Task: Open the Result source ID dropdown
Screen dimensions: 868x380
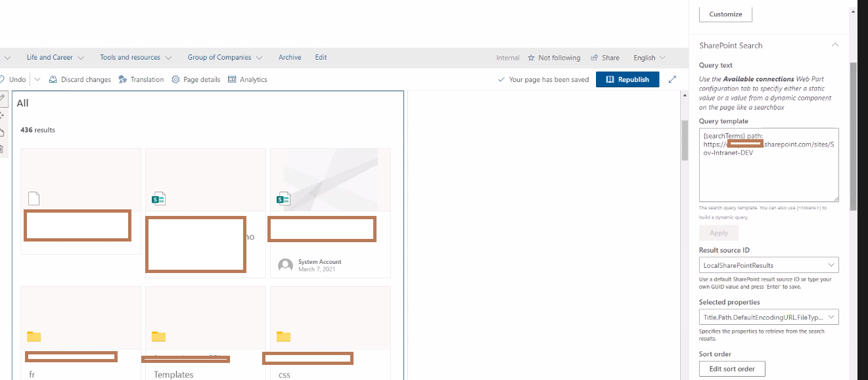Action: (x=769, y=265)
